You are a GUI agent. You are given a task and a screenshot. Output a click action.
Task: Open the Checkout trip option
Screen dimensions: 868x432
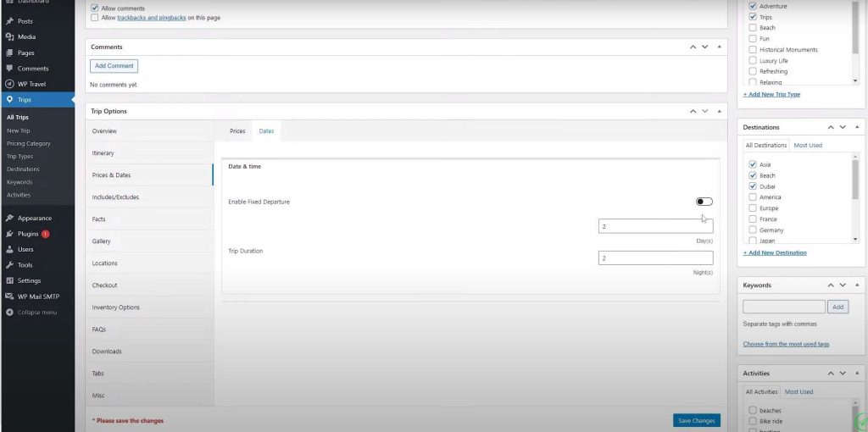click(x=149, y=285)
